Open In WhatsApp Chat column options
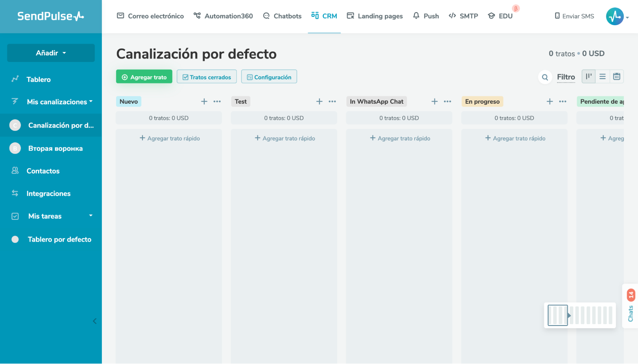The height and width of the screenshot is (364, 638). coord(448,101)
